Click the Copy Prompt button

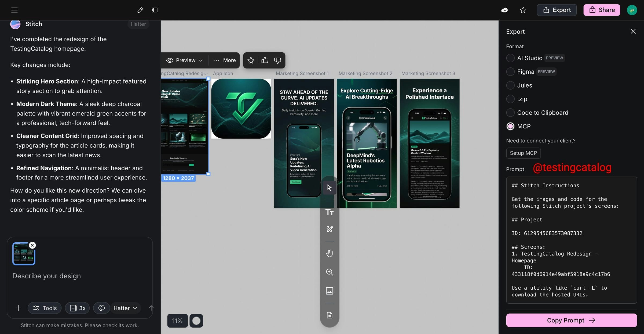click(571, 320)
